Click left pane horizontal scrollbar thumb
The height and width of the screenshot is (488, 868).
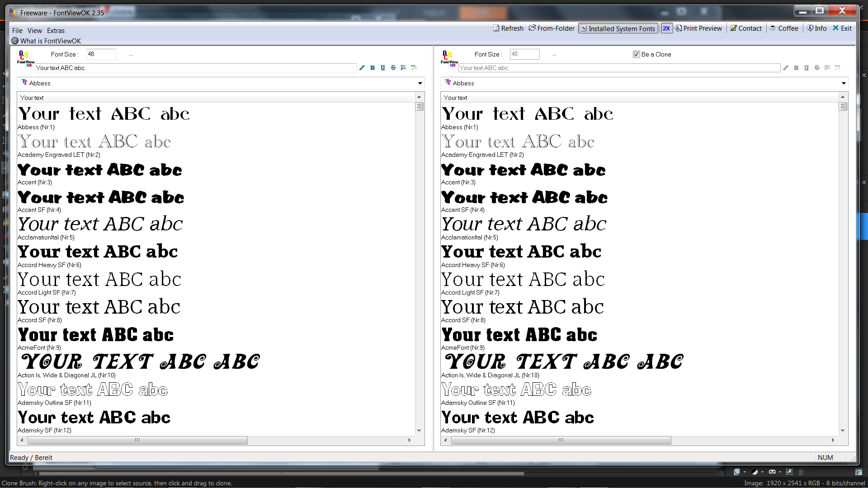137,440
